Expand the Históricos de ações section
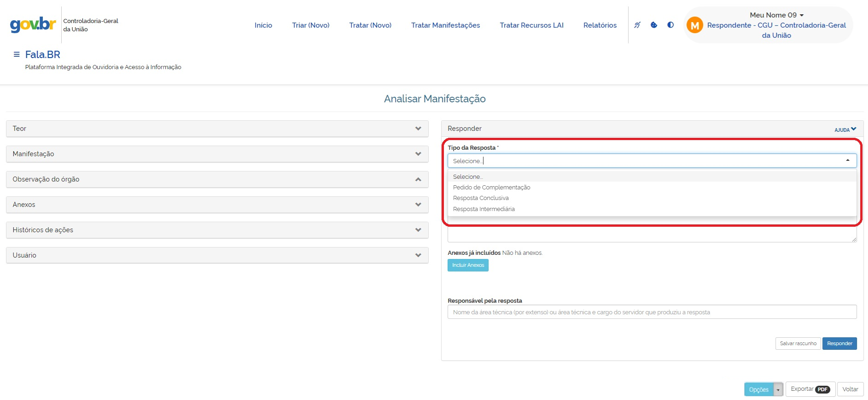 pyautogui.click(x=418, y=230)
